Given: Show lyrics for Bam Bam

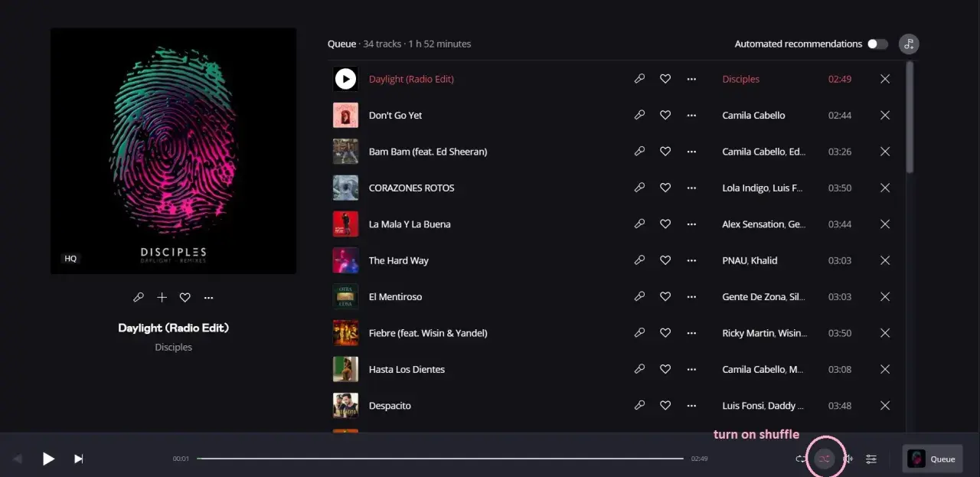Looking at the screenshot, I should pos(639,152).
